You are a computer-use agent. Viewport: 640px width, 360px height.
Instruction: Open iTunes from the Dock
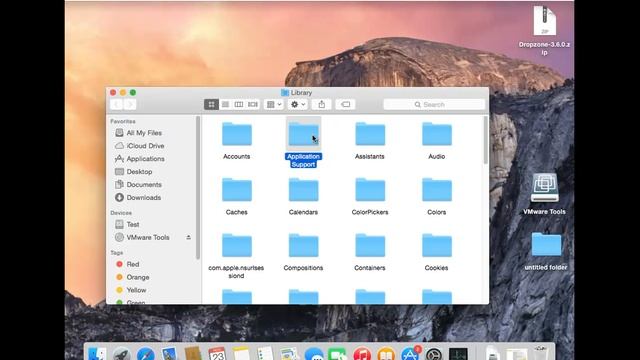coord(362,353)
